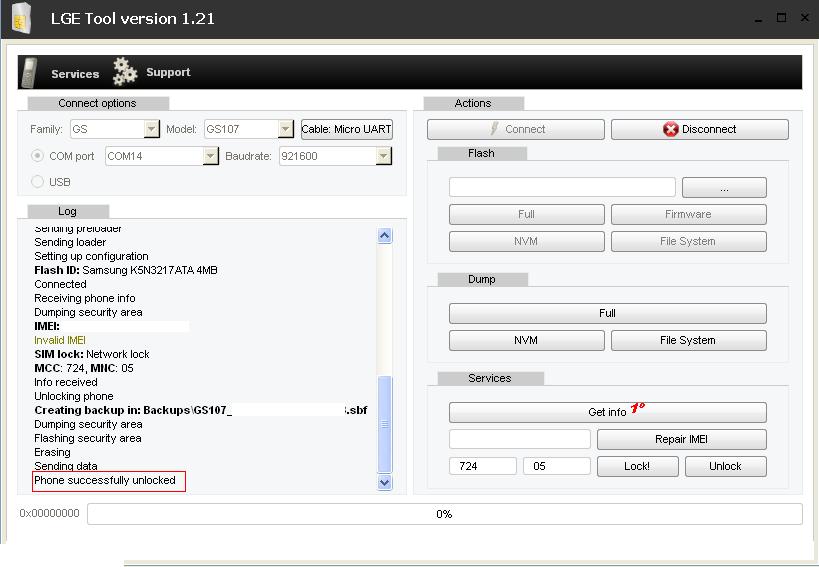Open the Support menu

coord(168,72)
